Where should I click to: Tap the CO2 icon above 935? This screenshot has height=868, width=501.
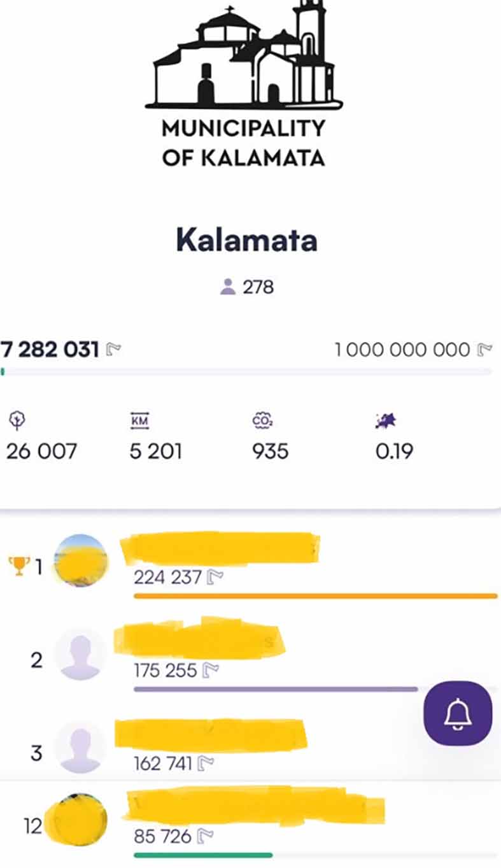point(260,420)
